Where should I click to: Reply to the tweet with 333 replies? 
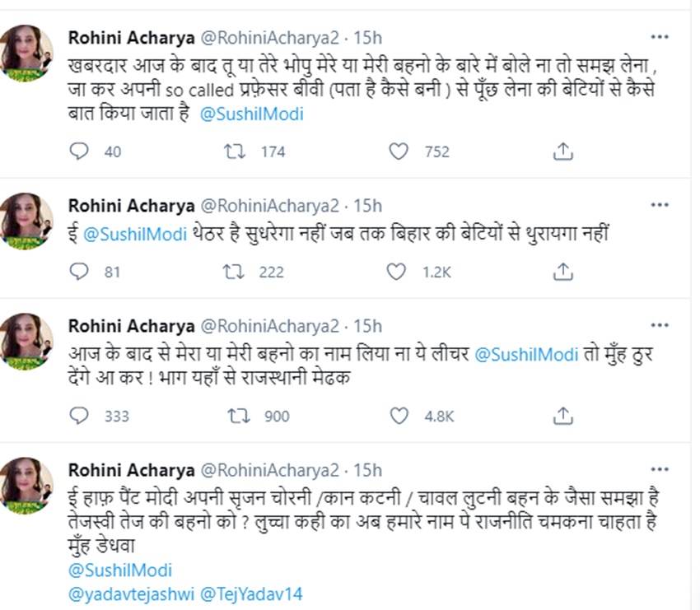click(79, 416)
